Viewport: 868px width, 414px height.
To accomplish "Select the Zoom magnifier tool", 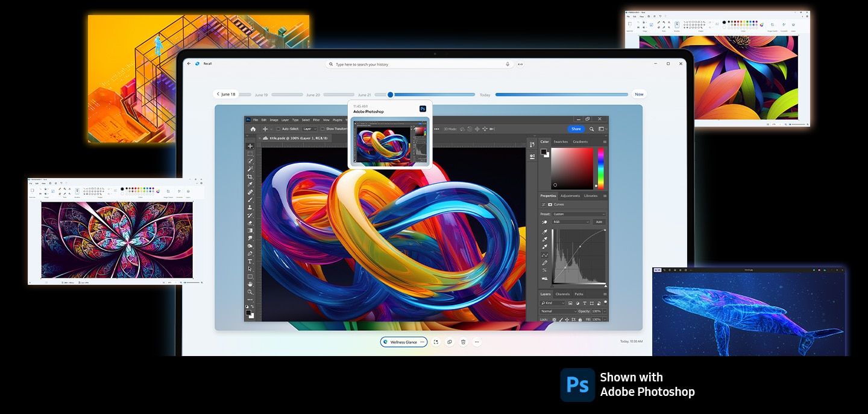I will pyautogui.click(x=250, y=292).
